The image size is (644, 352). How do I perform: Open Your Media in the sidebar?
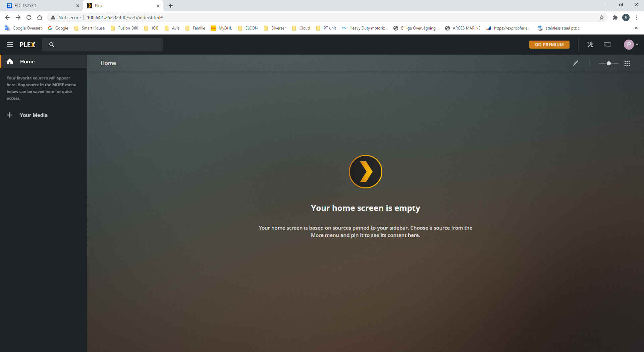[x=34, y=115]
